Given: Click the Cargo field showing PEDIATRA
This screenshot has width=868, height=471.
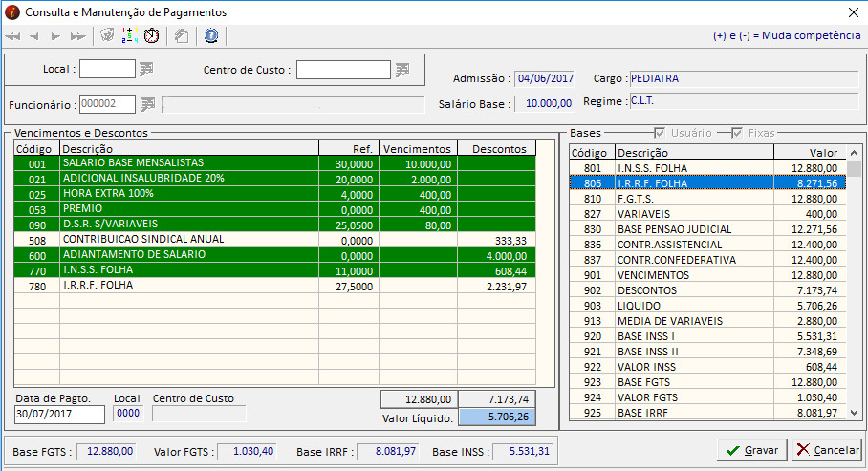Looking at the screenshot, I should pos(744,78).
